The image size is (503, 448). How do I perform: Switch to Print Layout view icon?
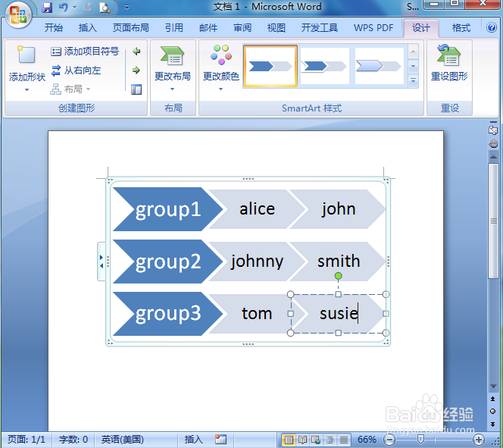[x=288, y=440]
